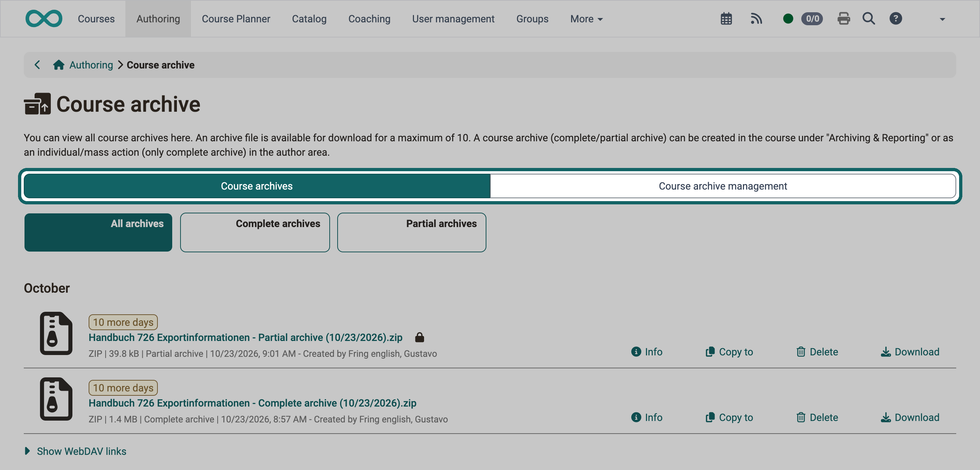This screenshot has height=470, width=980.
Task: Open Handbuch 726 Complete archive zip link
Action: (253, 403)
